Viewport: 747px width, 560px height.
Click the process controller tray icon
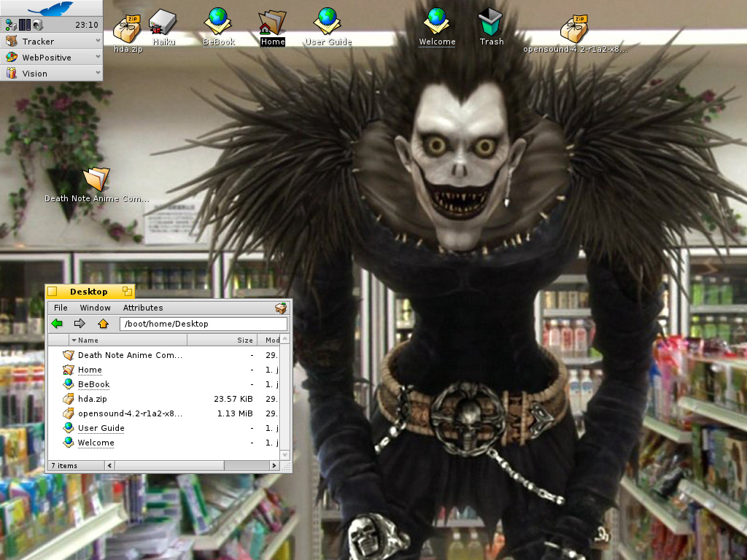25,25
